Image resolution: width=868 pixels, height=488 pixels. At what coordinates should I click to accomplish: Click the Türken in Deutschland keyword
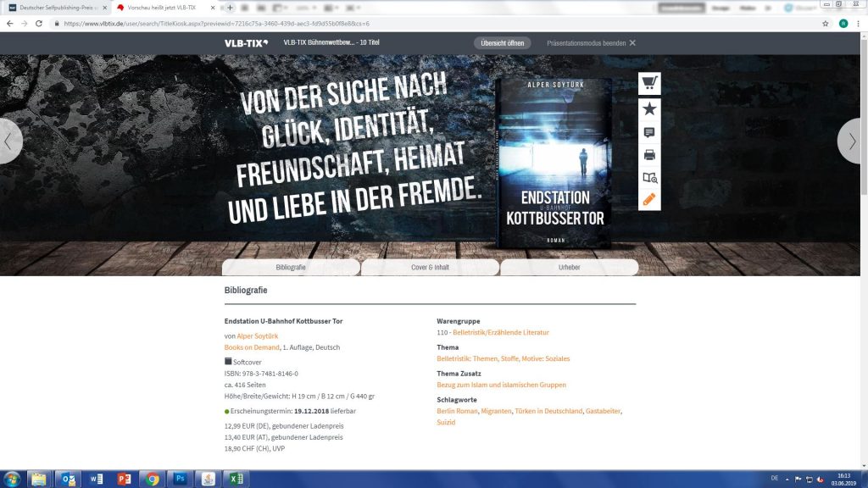[x=548, y=411]
